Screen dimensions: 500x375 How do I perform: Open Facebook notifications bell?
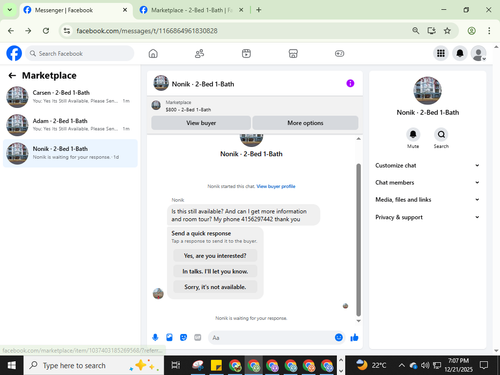point(460,53)
